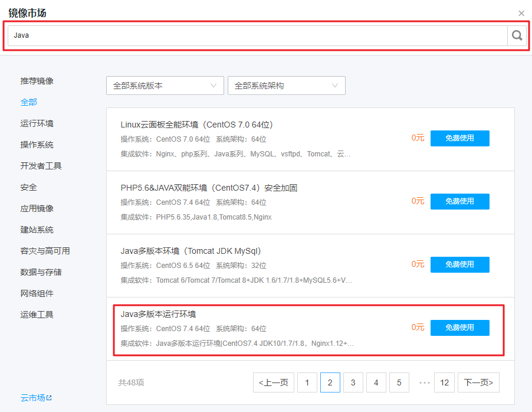Open the 云市场 link

click(33, 398)
